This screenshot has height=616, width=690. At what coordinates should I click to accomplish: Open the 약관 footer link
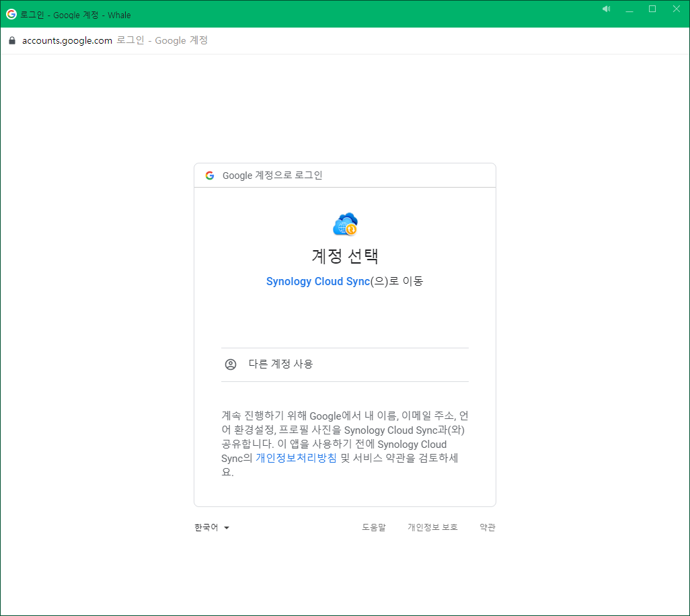pyautogui.click(x=488, y=528)
